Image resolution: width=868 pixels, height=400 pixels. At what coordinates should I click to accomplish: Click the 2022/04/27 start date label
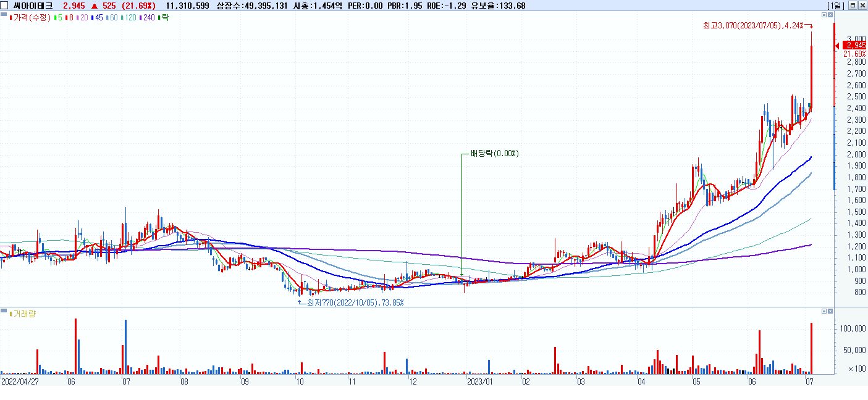point(20,382)
